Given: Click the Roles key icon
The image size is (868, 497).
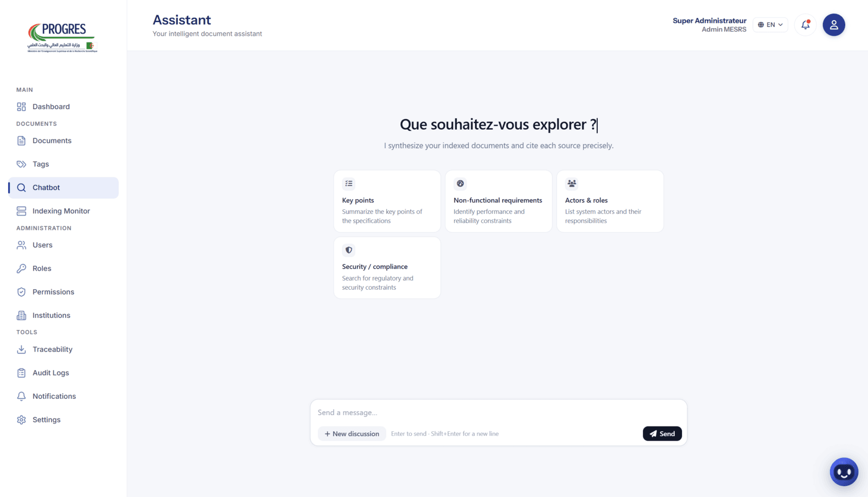Looking at the screenshot, I should (x=21, y=269).
